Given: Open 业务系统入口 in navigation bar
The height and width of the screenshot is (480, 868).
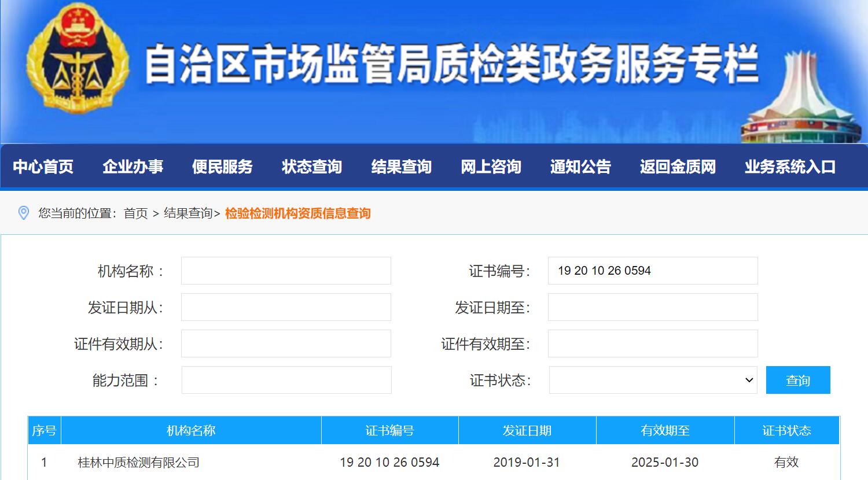Looking at the screenshot, I should pos(790,167).
